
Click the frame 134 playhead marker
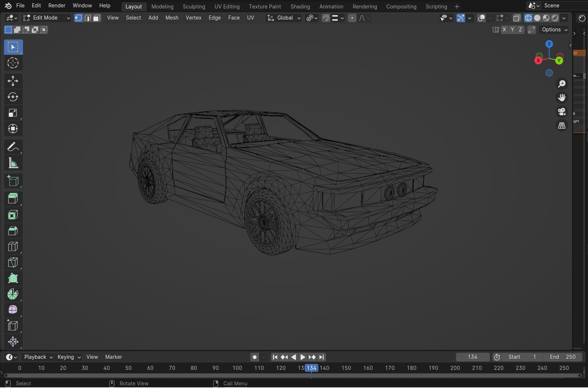coord(311,368)
